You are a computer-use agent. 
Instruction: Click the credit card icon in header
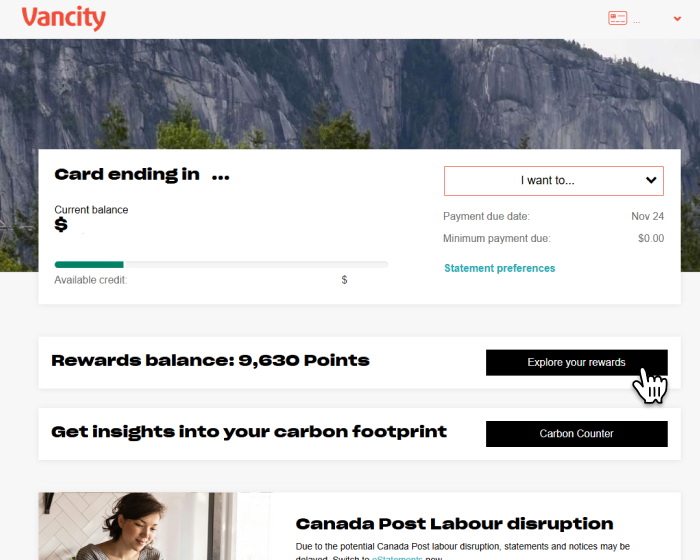(618, 18)
